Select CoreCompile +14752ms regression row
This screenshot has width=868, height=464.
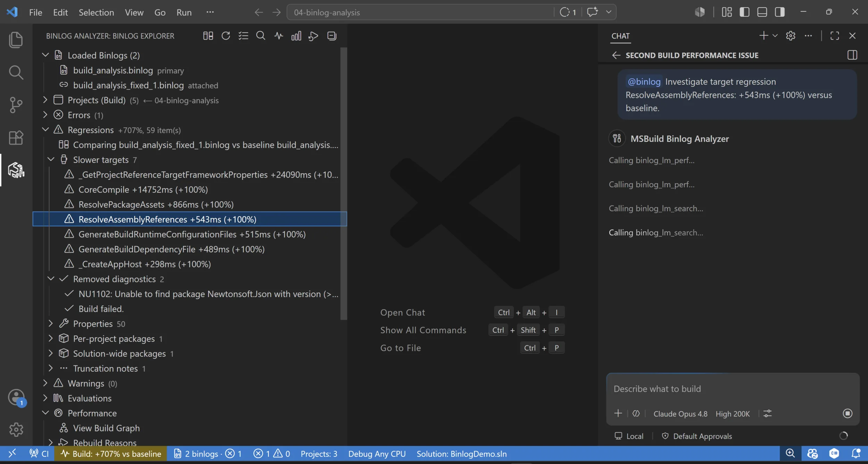pos(190,189)
